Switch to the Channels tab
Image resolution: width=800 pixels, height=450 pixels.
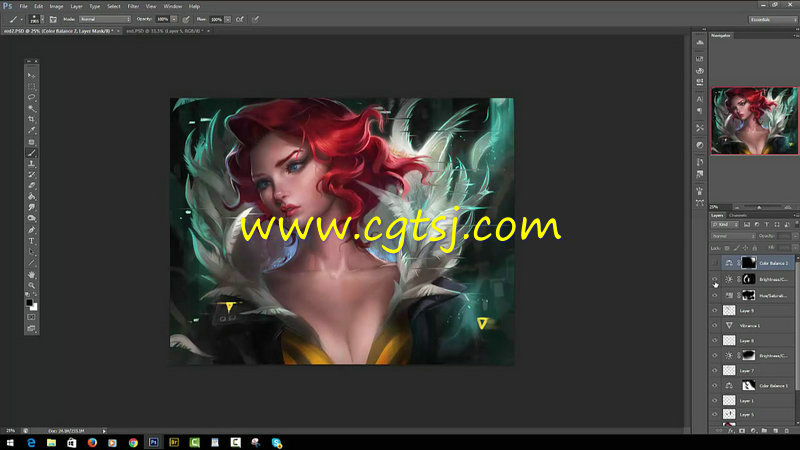click(738, 215)
